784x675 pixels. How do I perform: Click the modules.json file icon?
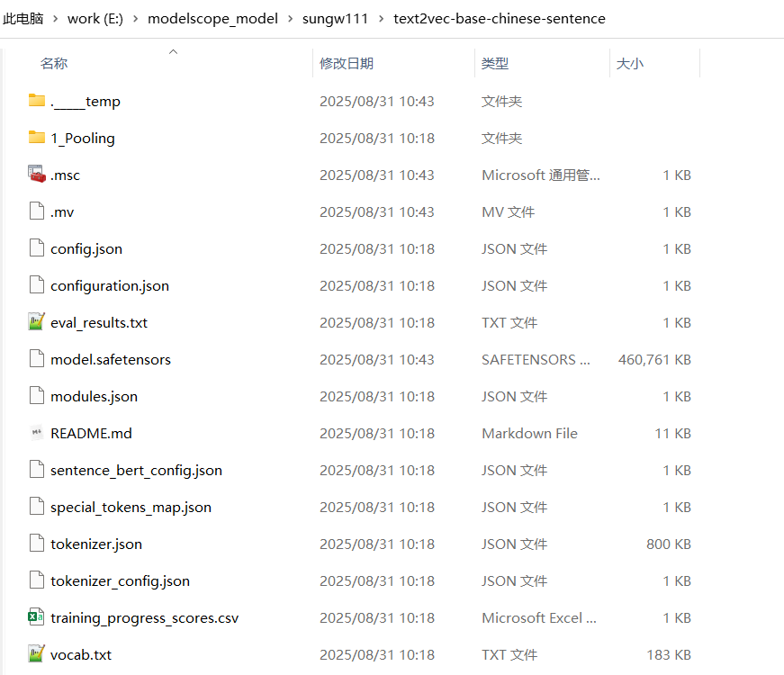(37, 395)
